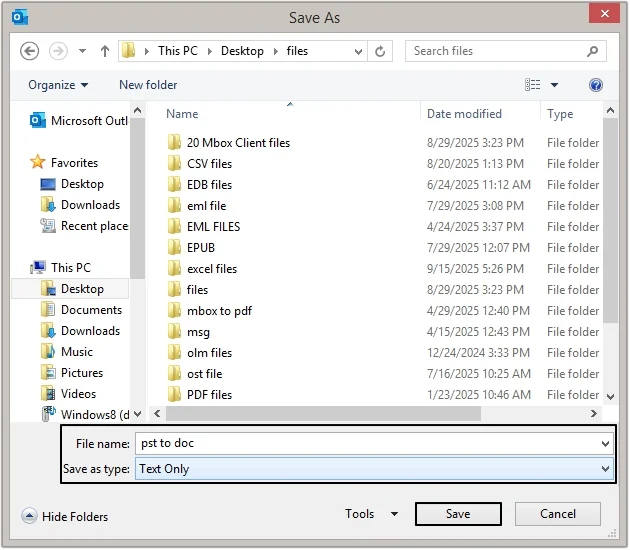Select Microsoft Outlook in navigation pane
The image size is (630, 550).
coord(79,121)
